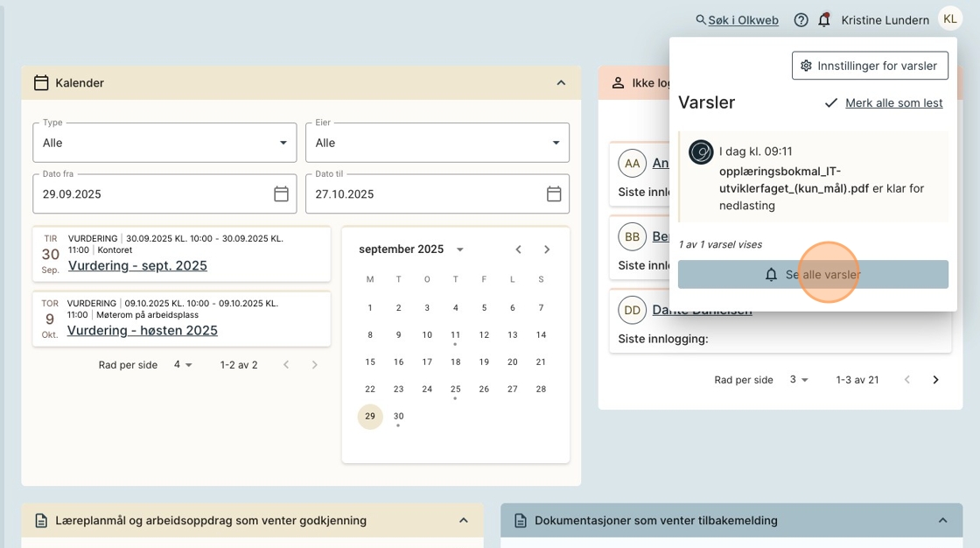Click the KL user avatar
This screenshot has height=548, width=980.
click(949, 18)
